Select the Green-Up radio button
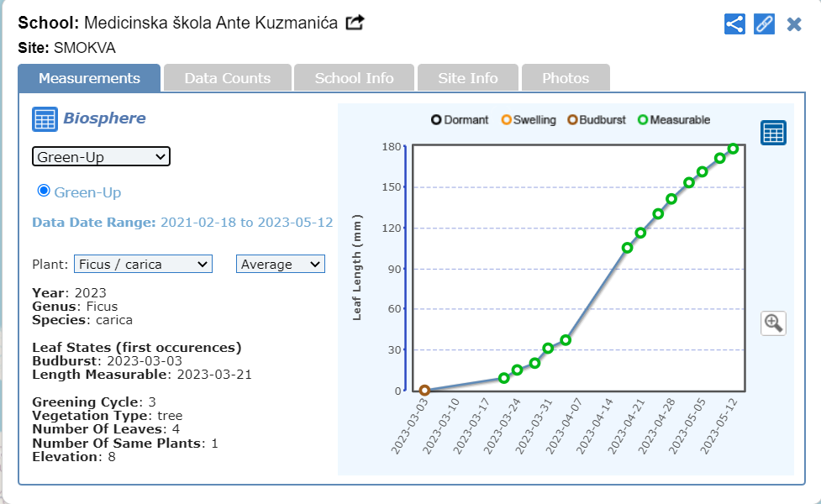821x504 pixels. (44, 192)
